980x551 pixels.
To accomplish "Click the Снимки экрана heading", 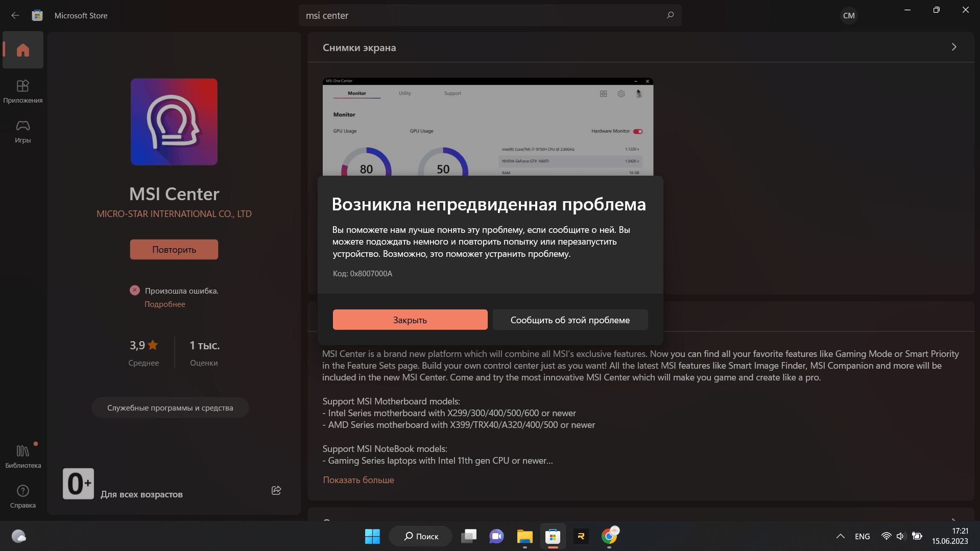I will [x=359, y=47].
